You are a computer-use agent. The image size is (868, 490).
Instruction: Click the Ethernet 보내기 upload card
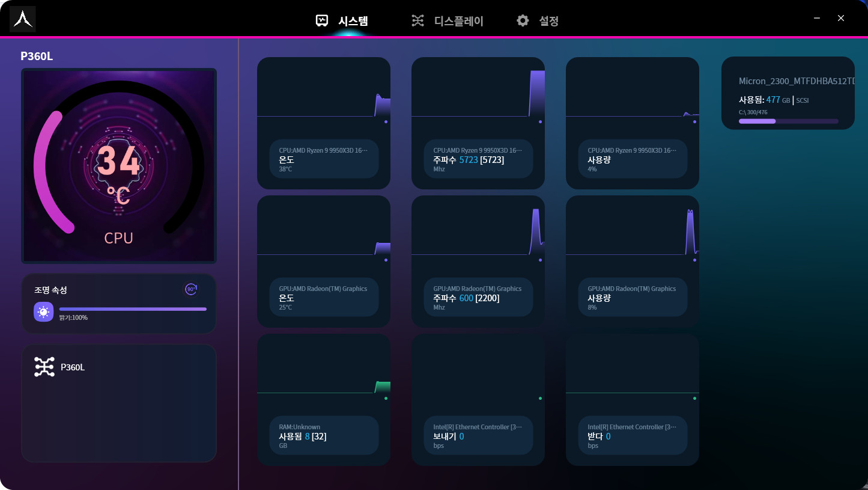pyautogui.click(x=478, y=400)
